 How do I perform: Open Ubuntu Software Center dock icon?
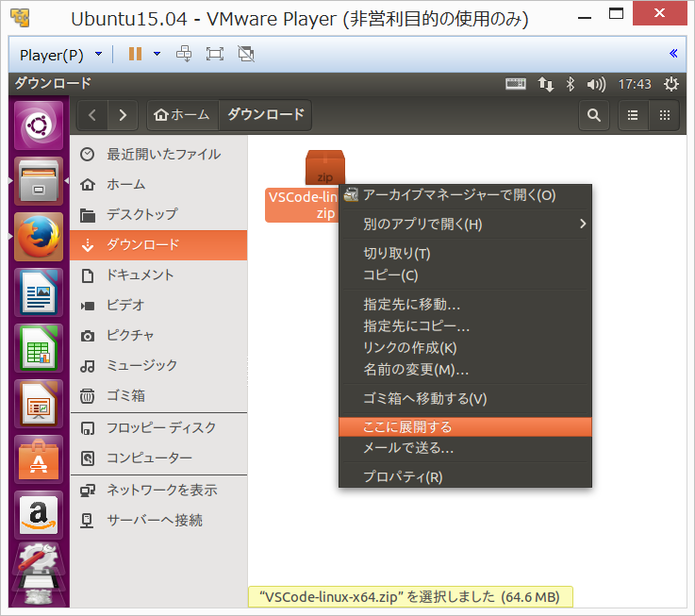(39, 459)
